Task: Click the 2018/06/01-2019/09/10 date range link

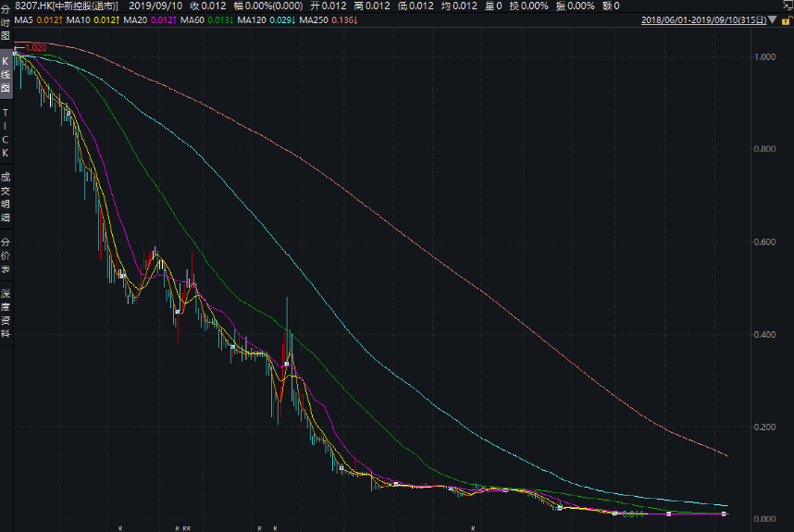Action: [x=704, y=20]
